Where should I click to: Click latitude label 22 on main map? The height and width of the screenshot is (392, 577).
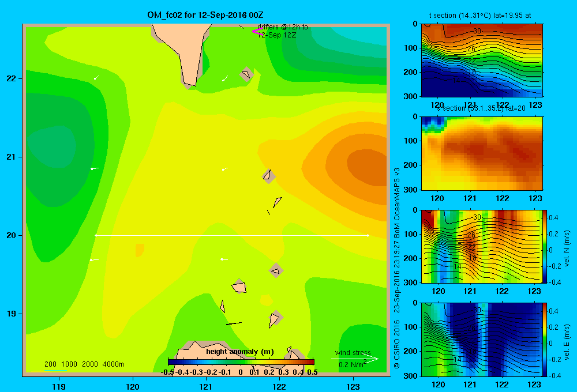pos(11,78)
